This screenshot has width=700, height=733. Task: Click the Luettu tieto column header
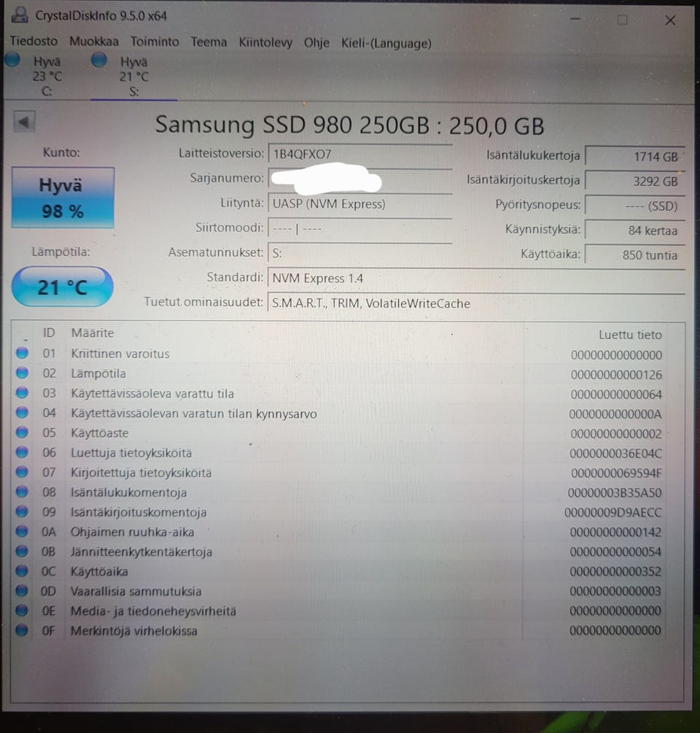click(630, 335)
